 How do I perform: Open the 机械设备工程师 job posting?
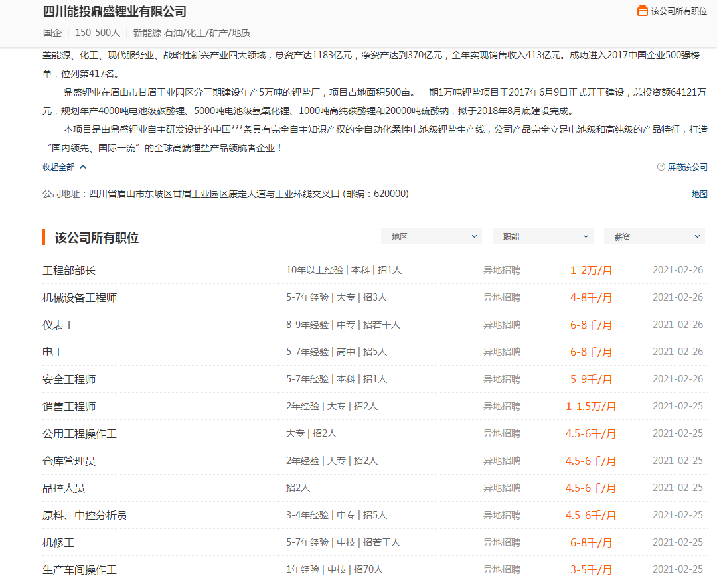click(80, 298)
